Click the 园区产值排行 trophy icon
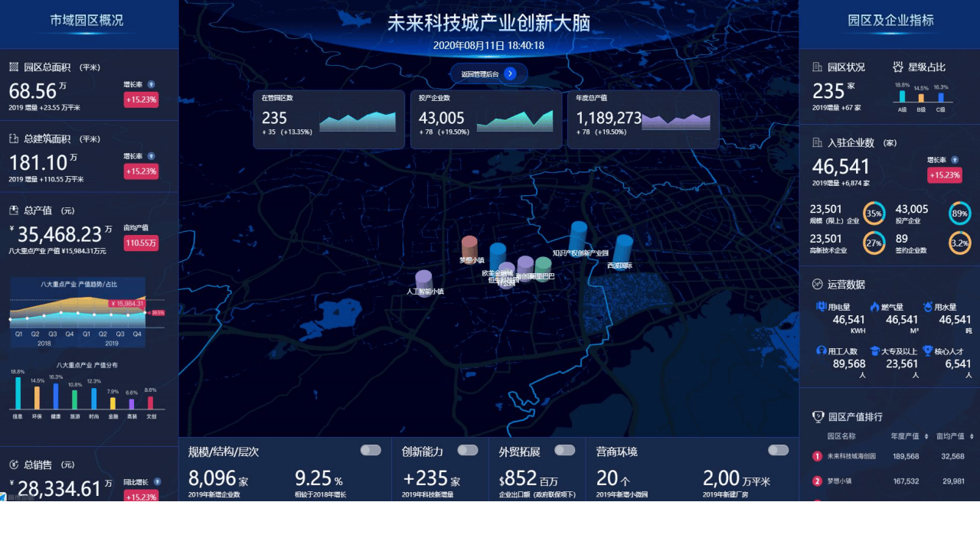The image size is (980, 551). pos(818,416)
